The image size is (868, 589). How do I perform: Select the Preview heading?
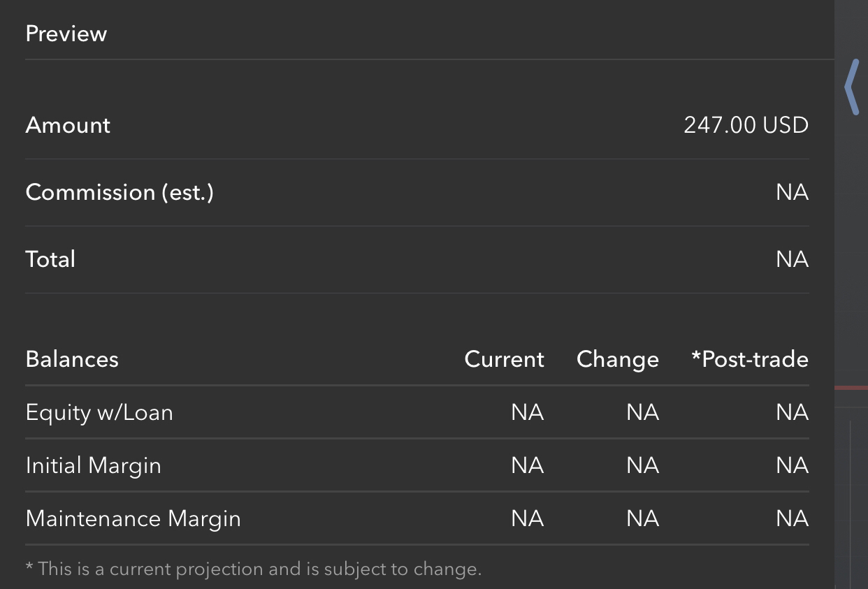coord(66,34)
